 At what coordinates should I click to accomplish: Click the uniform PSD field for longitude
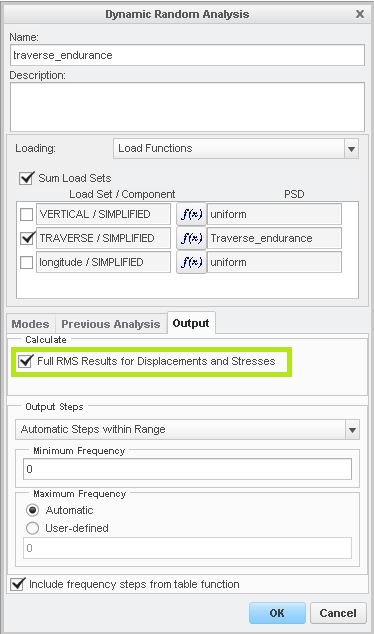274,262
